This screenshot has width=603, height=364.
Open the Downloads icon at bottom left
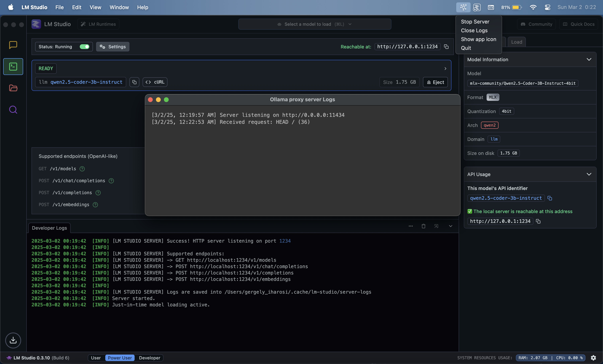(x=13, y=340)
